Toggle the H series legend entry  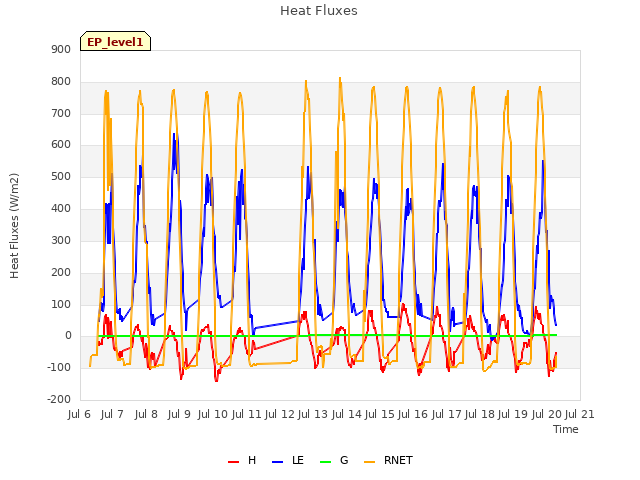click(x=242, y=460)
